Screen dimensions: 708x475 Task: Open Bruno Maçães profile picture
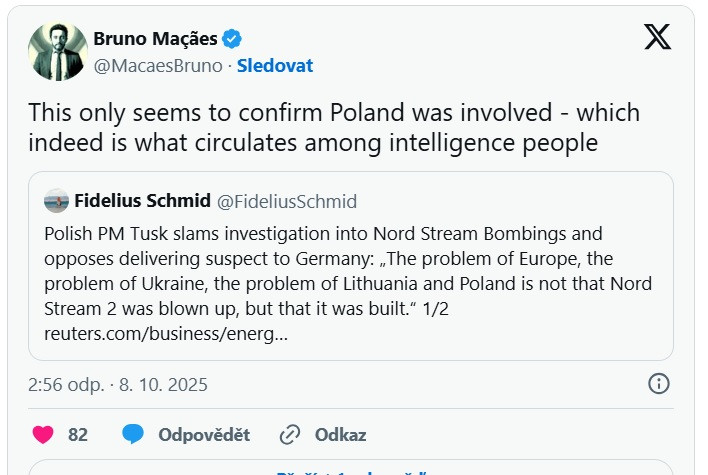click(x=58, y=51)
